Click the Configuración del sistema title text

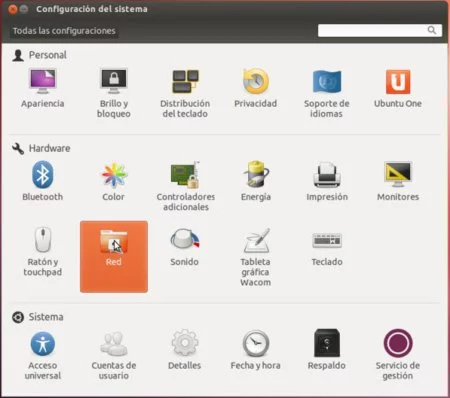coord(92,9)
